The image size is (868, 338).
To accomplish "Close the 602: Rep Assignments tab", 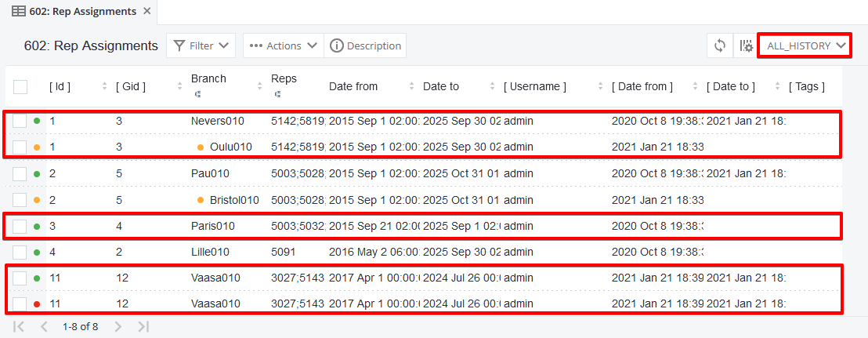I will (x=144, y=12).
